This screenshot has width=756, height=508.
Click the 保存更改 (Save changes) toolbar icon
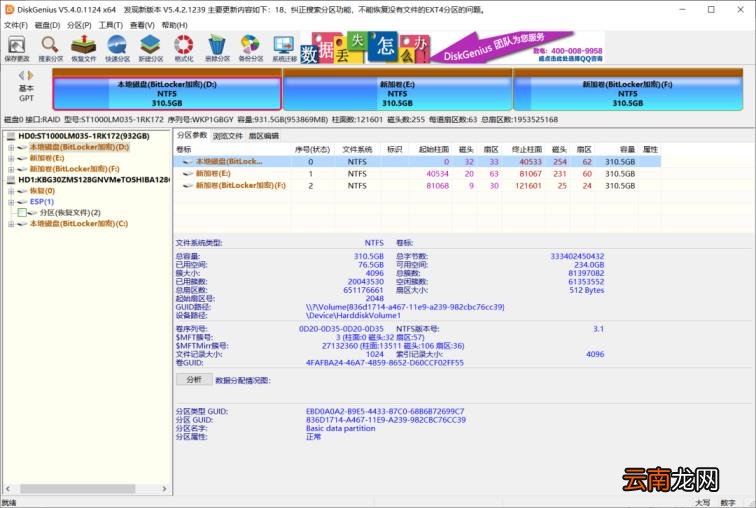click(17, 48)
